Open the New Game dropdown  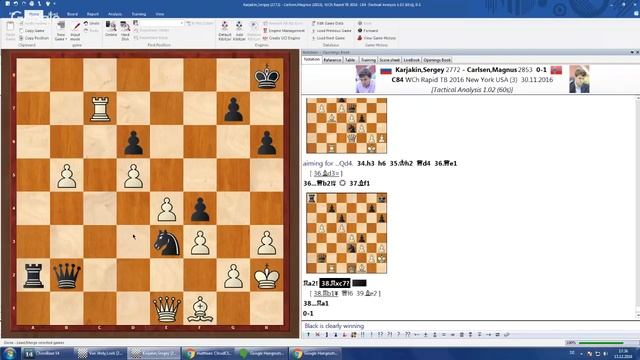pos(61,31)
